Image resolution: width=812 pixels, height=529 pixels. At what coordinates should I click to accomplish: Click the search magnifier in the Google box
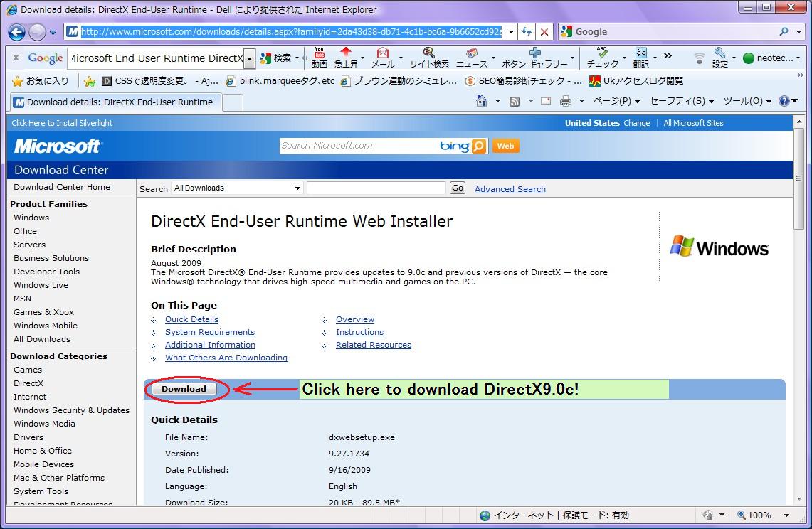click(784, 31)
